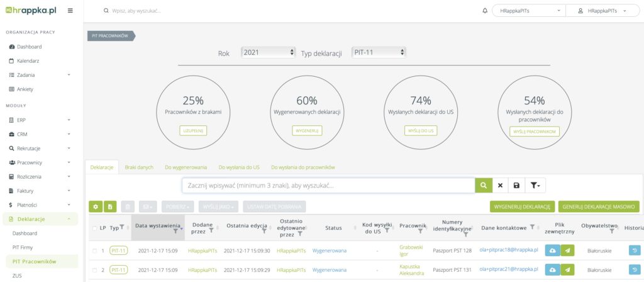
Task: Click the green gear settings icon
Action: pos(96,206)
